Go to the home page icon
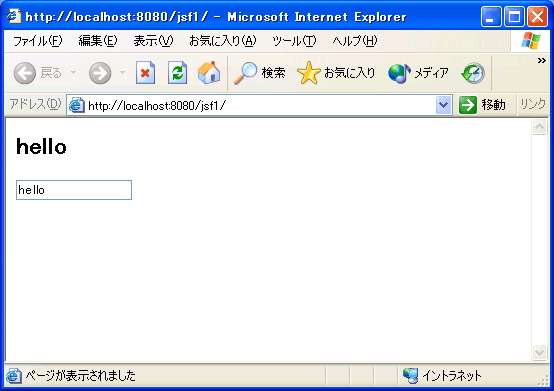This screenshot has width=554, height=391. coord(209,73)
